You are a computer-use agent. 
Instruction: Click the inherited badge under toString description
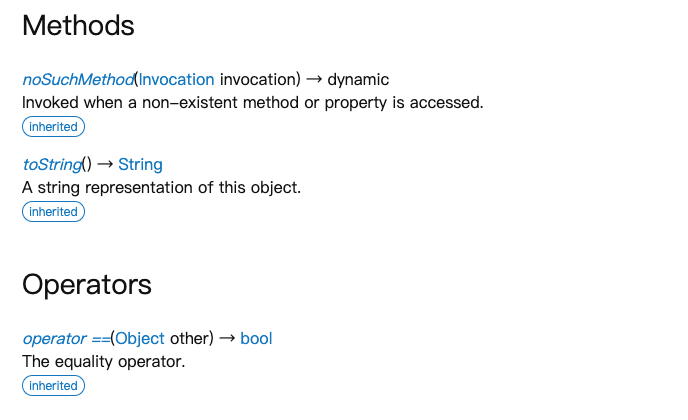53,212
